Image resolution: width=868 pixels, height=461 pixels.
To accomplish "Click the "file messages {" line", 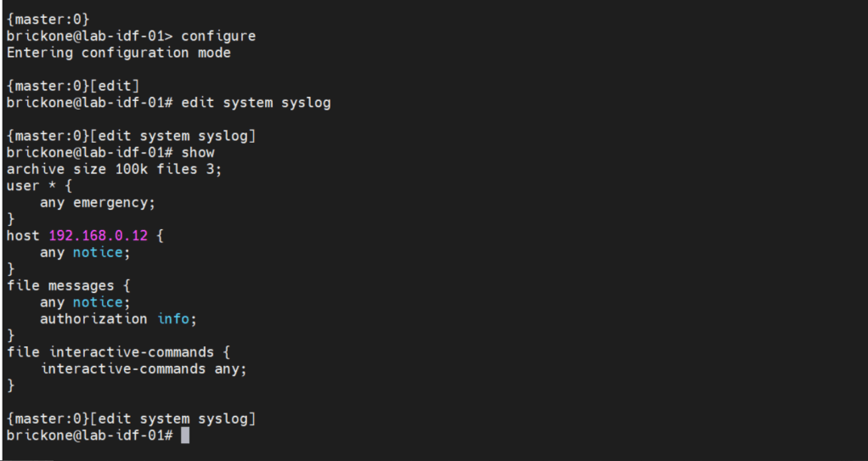I will [x=68, y=285].
